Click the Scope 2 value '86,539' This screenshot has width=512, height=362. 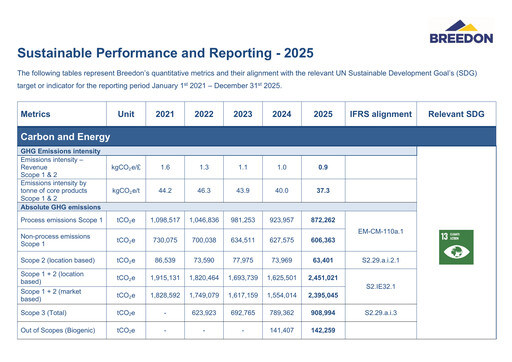pyautogui.click(x=165, y=260)
